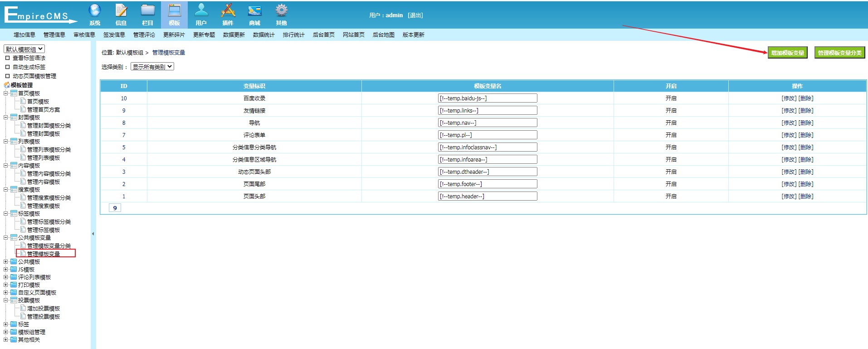Collapse the 封面模板 tree node

[x=6, y=117]
